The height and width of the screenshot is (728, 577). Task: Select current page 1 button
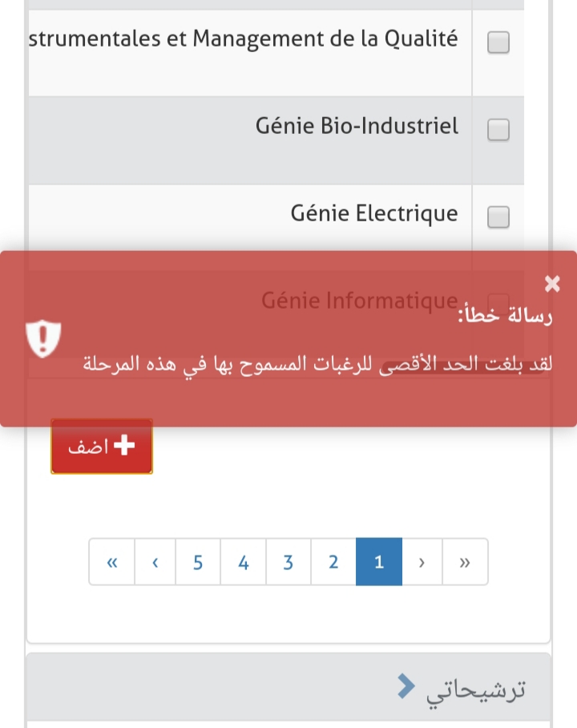pos(379,562)
